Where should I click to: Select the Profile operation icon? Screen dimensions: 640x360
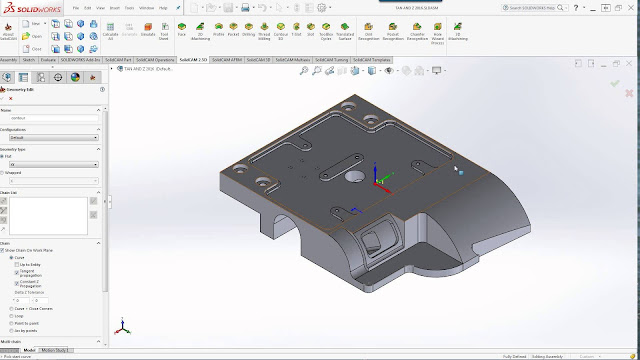click(x=218, y=30)
